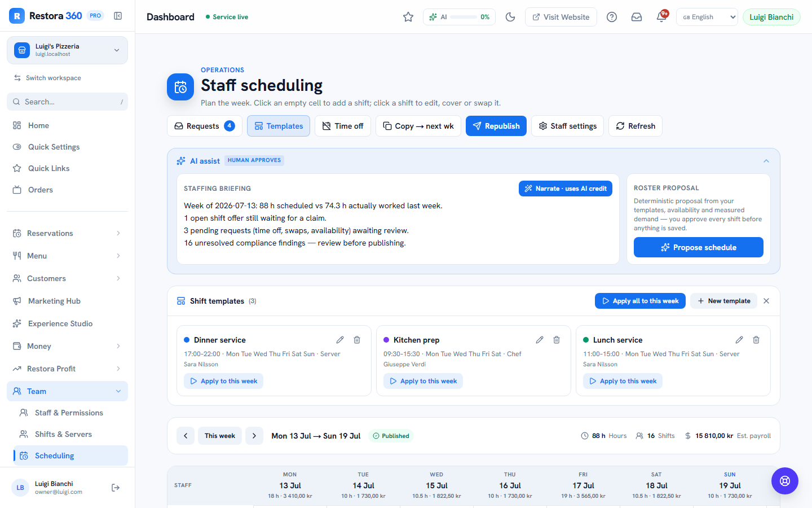
Task: Click Copy to next week button
Action: [x=418, y=126]
